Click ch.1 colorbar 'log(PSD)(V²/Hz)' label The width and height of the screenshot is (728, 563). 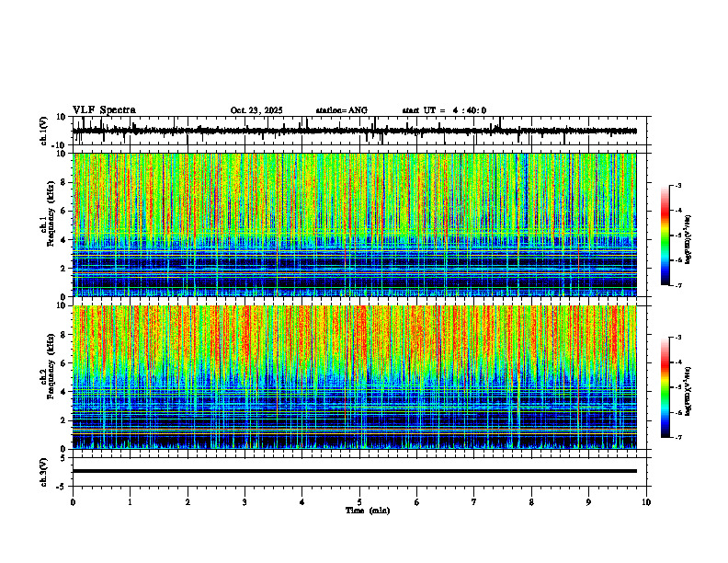[x=688, y=240]
